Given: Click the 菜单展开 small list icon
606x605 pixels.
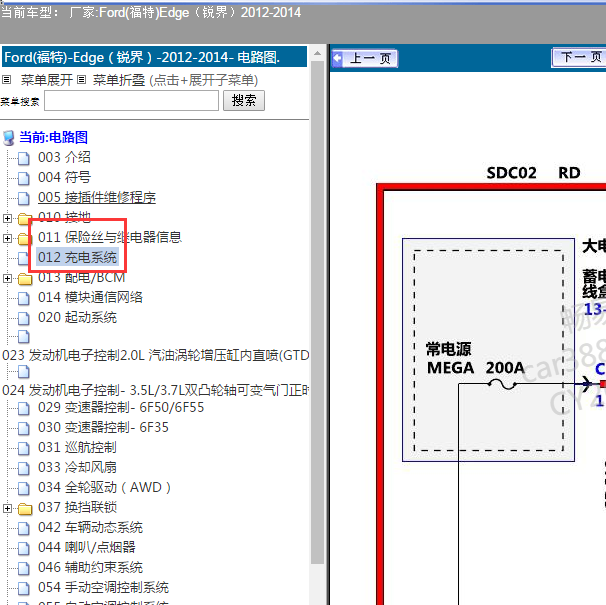Looking at the screenshot, I should pos(7,80).
